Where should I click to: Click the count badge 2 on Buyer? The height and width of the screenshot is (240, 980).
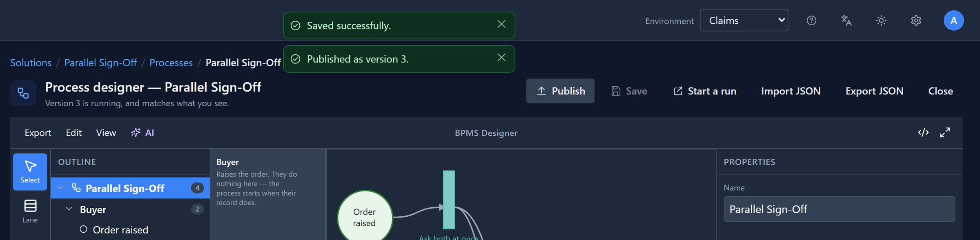point(197,209)
